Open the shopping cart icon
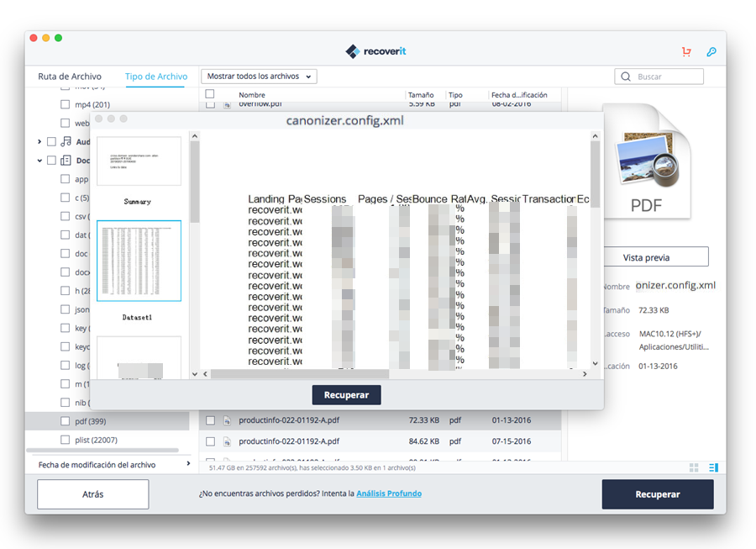Screen dimensions: 756x549 [x=686, y=51]
